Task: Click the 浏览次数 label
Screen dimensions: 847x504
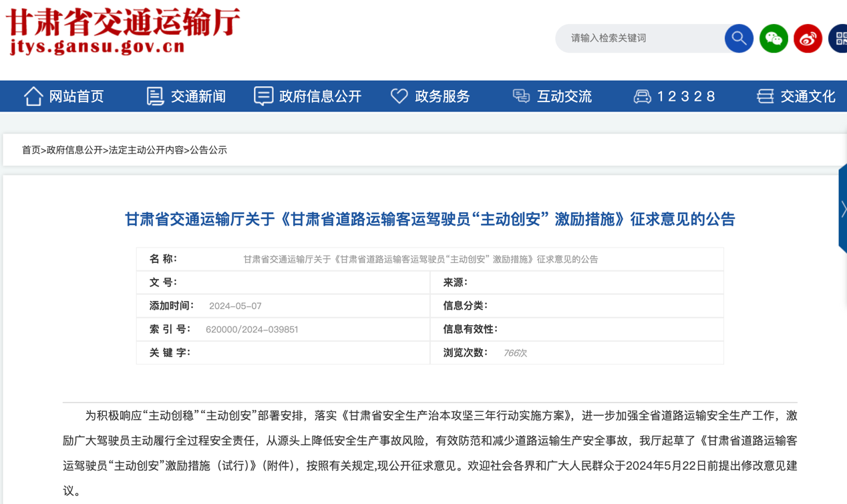Action: [466, 352]
